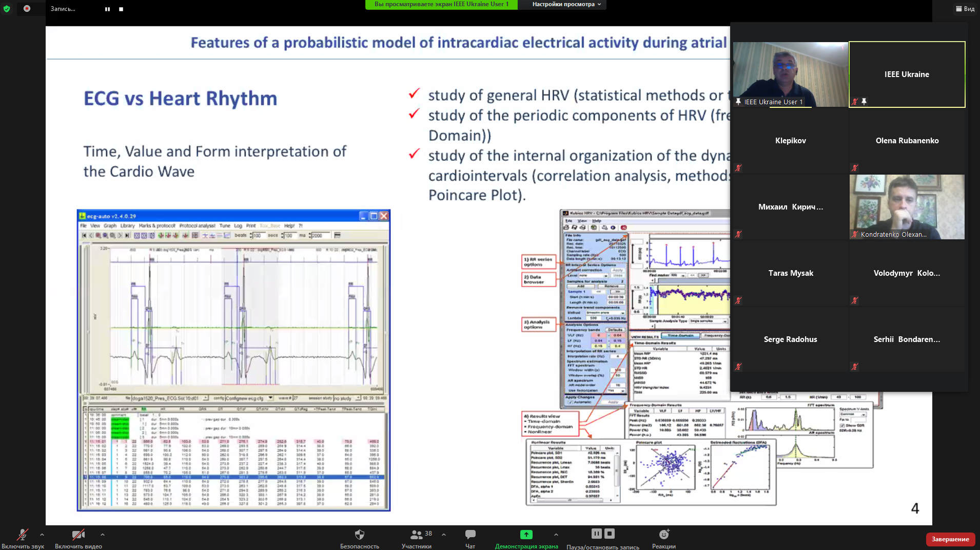Click the Запись... recording status text
The image size is (980, 550).
point(63,9)
